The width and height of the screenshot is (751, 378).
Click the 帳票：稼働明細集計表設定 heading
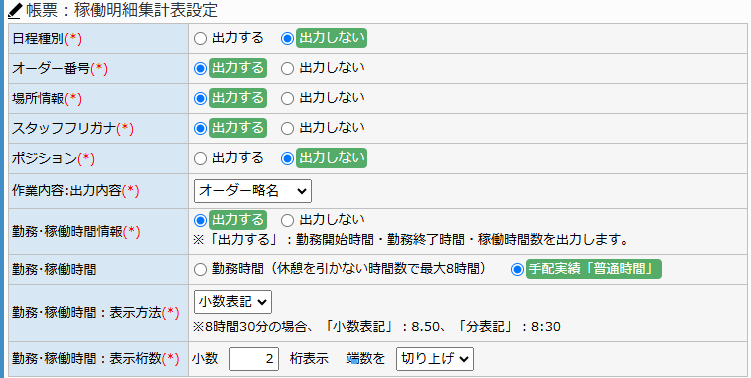(x=122, y=11)
